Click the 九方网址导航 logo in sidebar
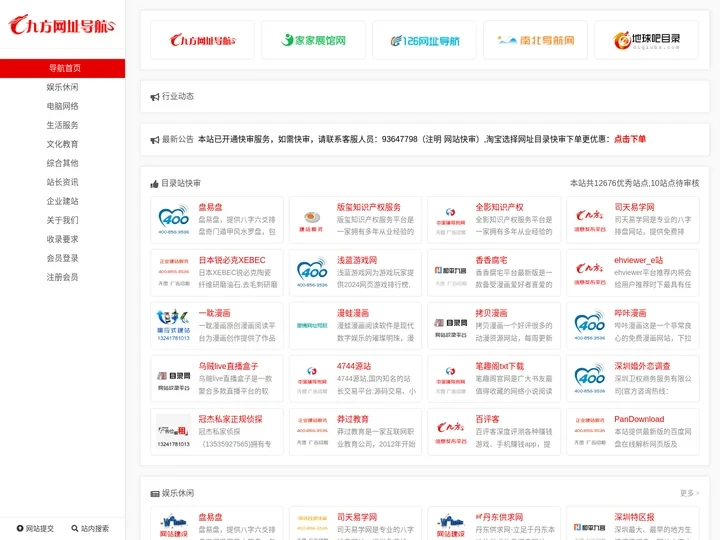 pos(62,25)
